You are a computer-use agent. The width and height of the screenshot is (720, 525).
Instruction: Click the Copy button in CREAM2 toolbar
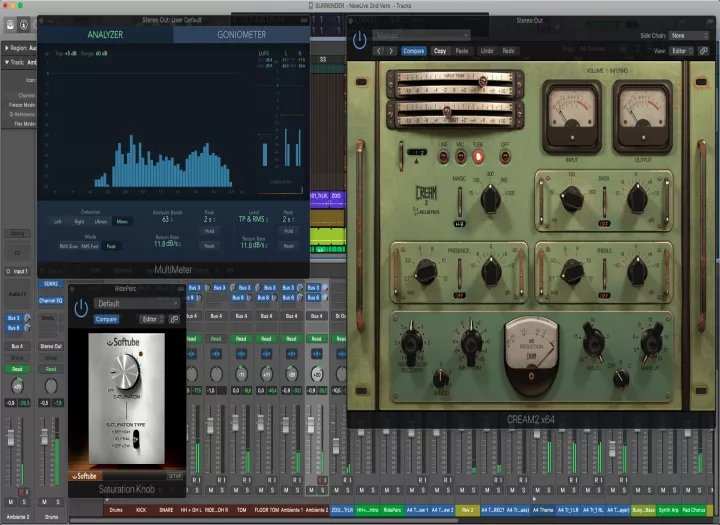tap(440, 50)
